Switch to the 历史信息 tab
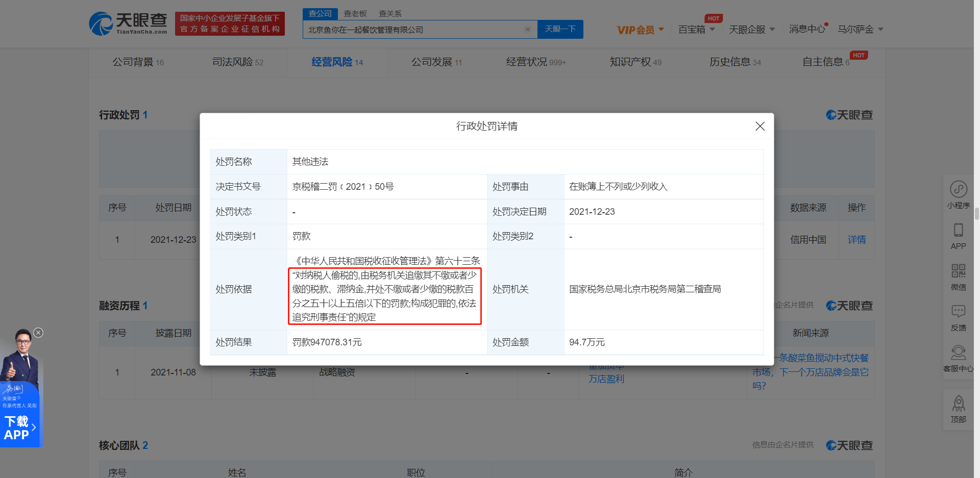Image resolution: width=980 pixels, height=478 pixels. click(735, 62)
